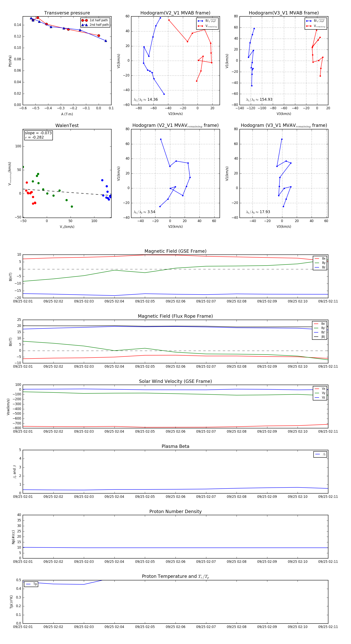Click the 'slope = -0.073' annotation
The width and height of the screenshot is (351, 644).
(x=38, y=133)
